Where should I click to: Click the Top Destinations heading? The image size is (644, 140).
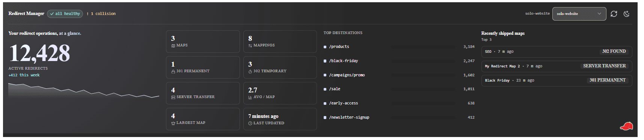(x=343, y=33)
